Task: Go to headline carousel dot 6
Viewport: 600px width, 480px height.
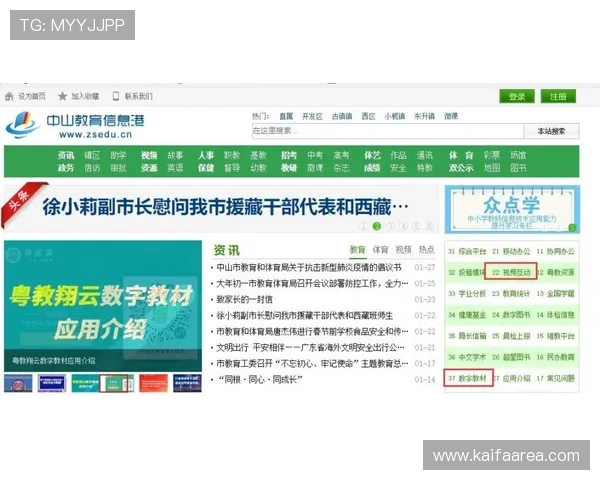Action: click(430, 226)
